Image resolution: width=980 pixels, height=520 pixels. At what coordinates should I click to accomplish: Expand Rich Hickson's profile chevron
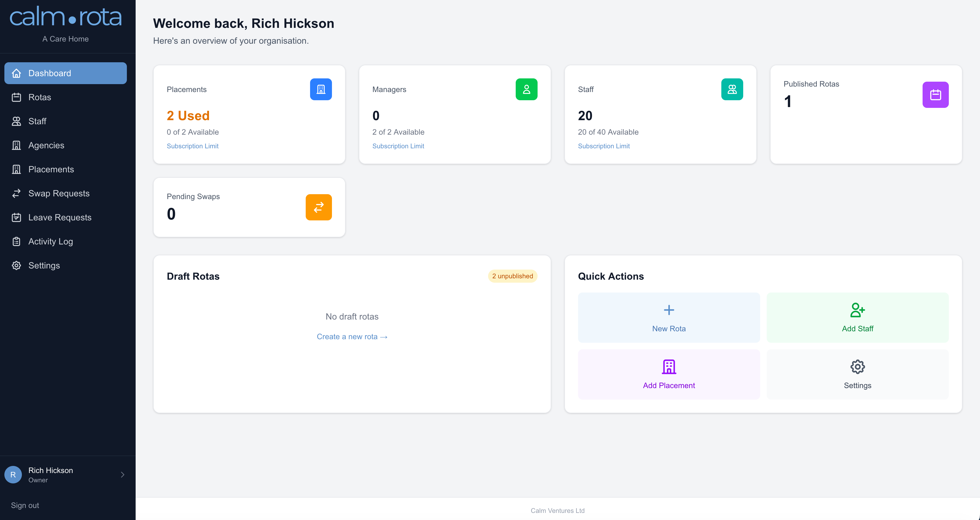pyautogui.click(x=122, y=474)
